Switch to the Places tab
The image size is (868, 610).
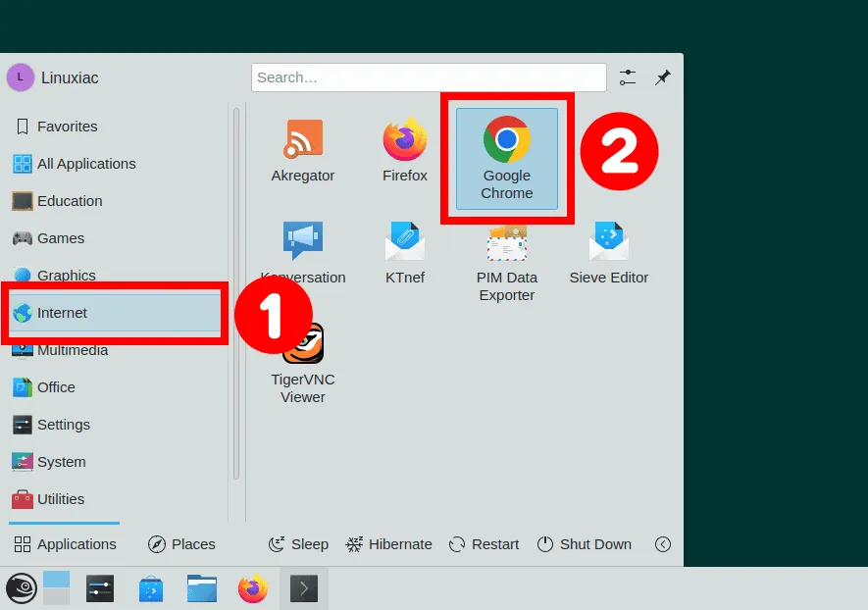(181, 544)
